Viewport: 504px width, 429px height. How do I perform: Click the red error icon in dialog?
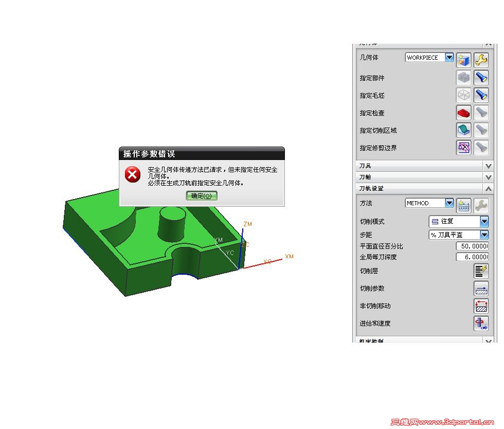(133, 174)
